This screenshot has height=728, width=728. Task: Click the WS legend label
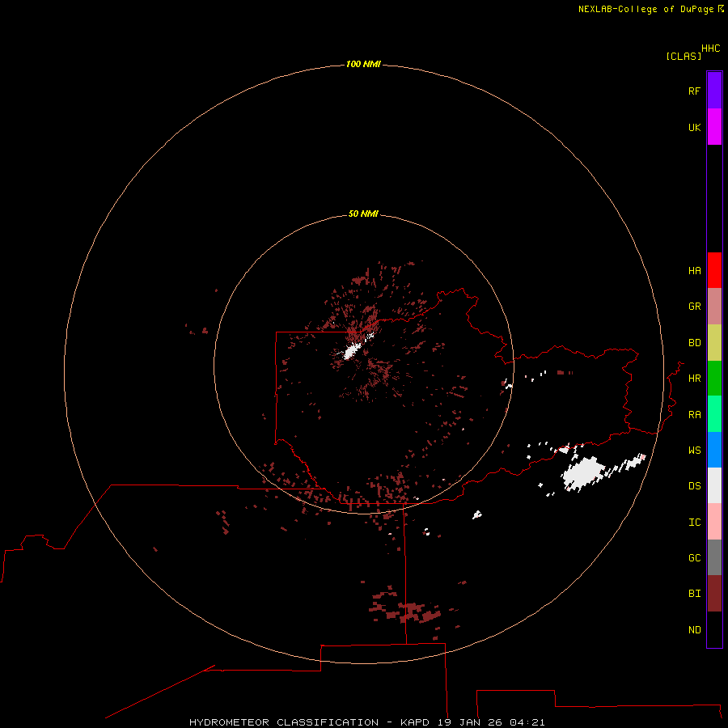coord(694,451)
